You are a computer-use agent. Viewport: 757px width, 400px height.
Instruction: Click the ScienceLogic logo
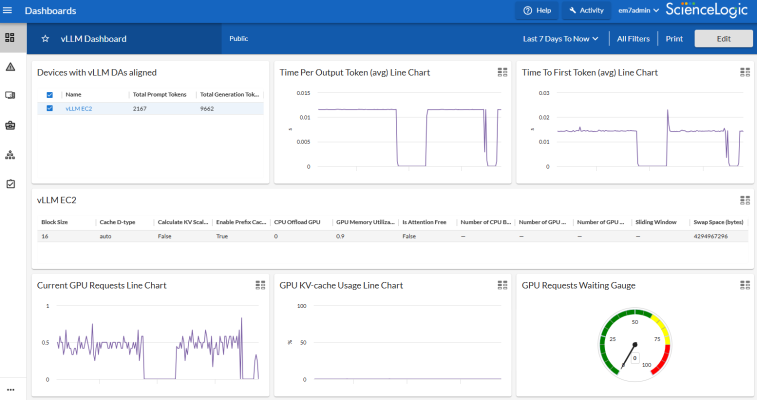[706, 10]
